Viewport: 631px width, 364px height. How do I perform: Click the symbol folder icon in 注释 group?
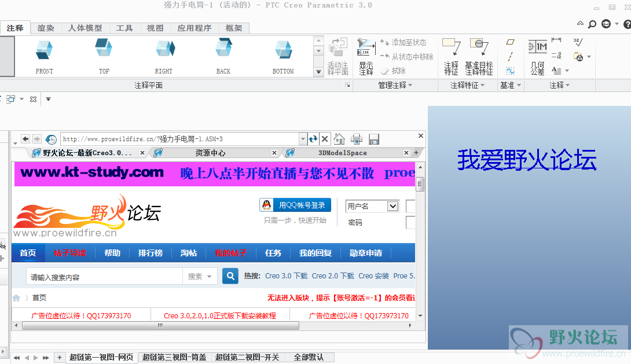[x=578, y=57]
